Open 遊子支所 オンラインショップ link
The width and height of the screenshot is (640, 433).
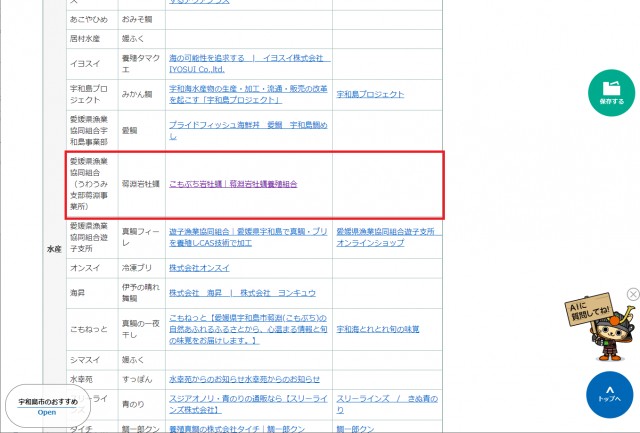point(388,237)
